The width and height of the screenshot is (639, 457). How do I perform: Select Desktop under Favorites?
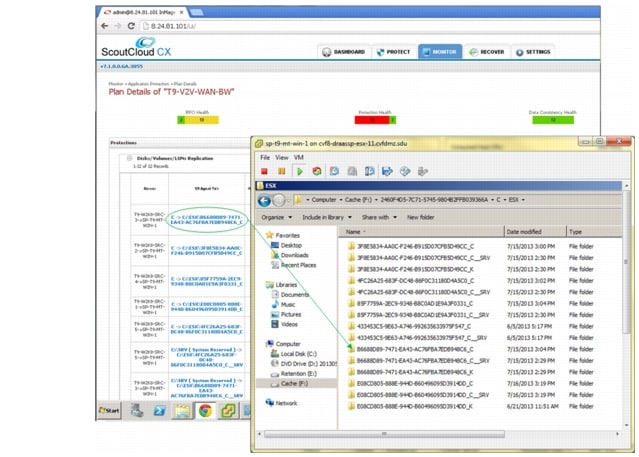(x=286, y=245)
